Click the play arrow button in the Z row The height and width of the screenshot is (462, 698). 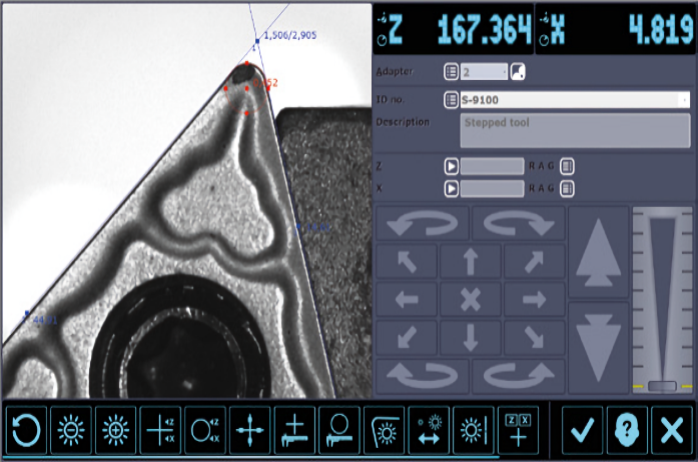(x=451, y=166)
